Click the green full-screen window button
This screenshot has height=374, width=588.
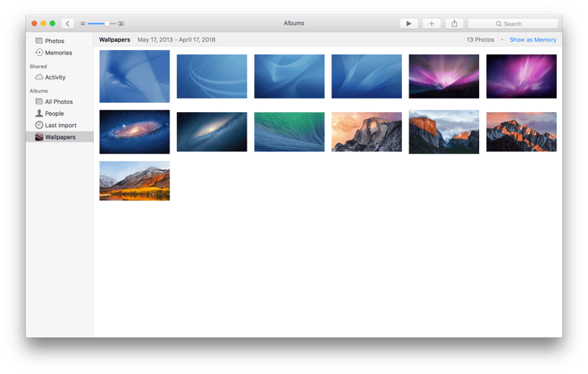click(x=52, y=23)
